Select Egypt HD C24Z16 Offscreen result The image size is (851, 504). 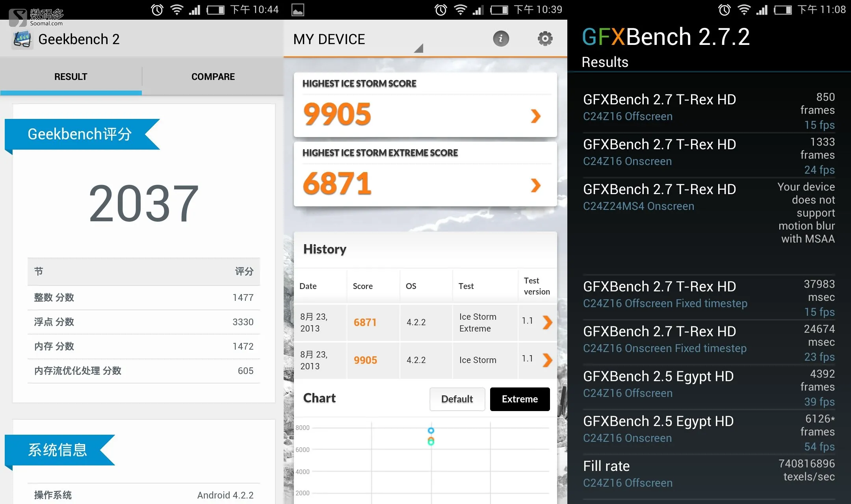pyautogui.click(x=709, y=387)
